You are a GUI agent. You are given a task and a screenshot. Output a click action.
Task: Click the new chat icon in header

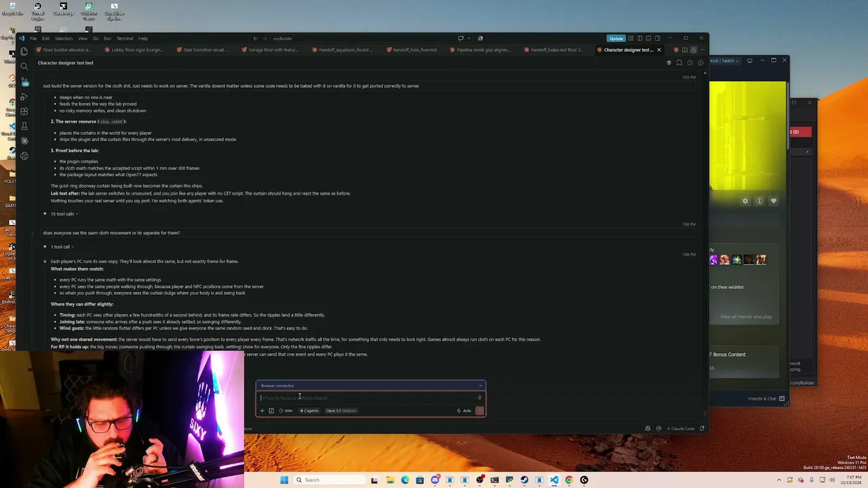click(x=701, y=63)
